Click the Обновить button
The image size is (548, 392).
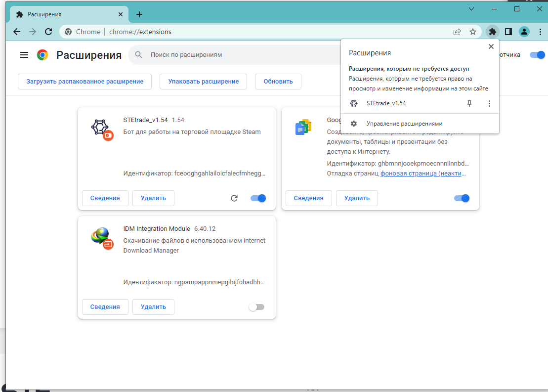[278, 82]
